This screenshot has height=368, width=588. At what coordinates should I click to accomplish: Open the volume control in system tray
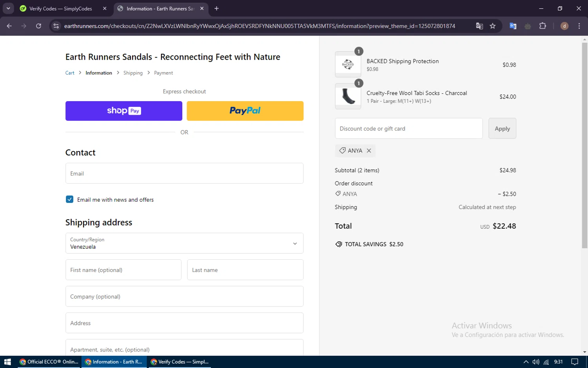click(536, 362)
